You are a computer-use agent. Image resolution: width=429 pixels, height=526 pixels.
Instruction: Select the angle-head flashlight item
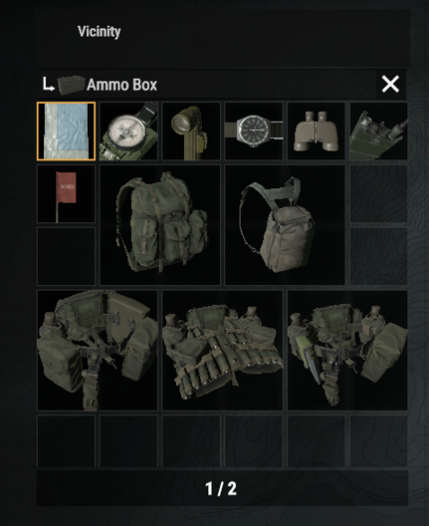pos(191,131)
